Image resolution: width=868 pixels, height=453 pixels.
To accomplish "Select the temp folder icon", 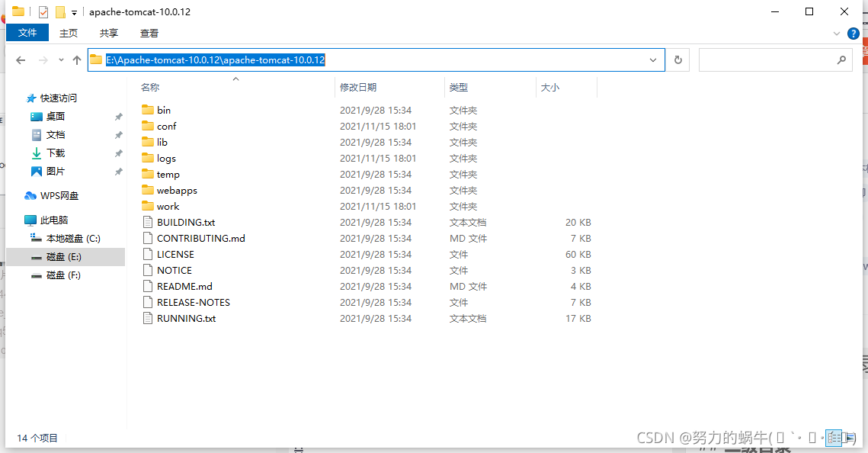I will point(147,174).
